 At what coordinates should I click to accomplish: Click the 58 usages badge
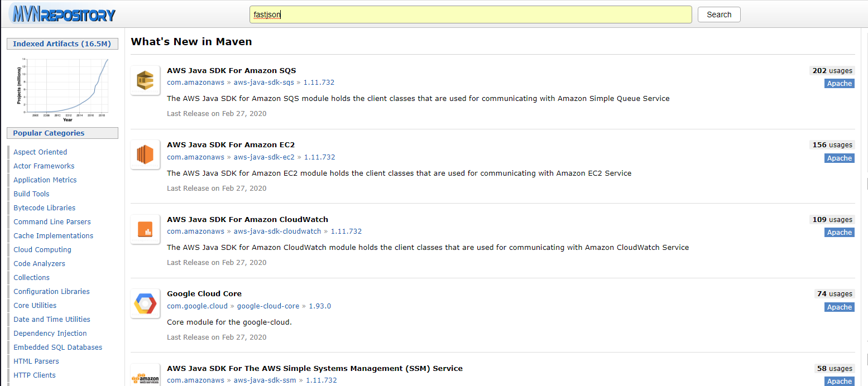pyautogui.click(x=834, y=368)
